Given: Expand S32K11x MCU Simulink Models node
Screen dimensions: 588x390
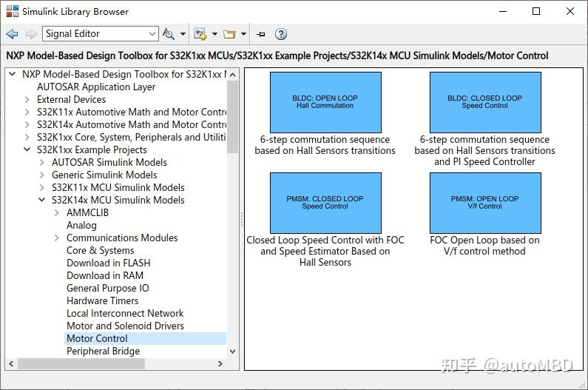Looking at the screenshot, I should coord(42,187).
